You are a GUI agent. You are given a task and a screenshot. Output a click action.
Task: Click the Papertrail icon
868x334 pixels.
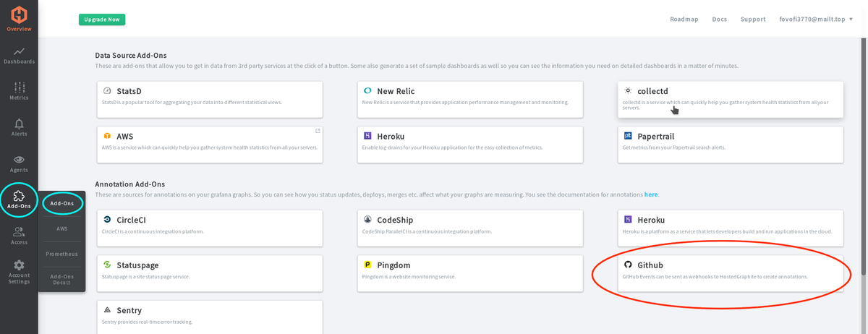pyautogui.click(x=628, y=136)
